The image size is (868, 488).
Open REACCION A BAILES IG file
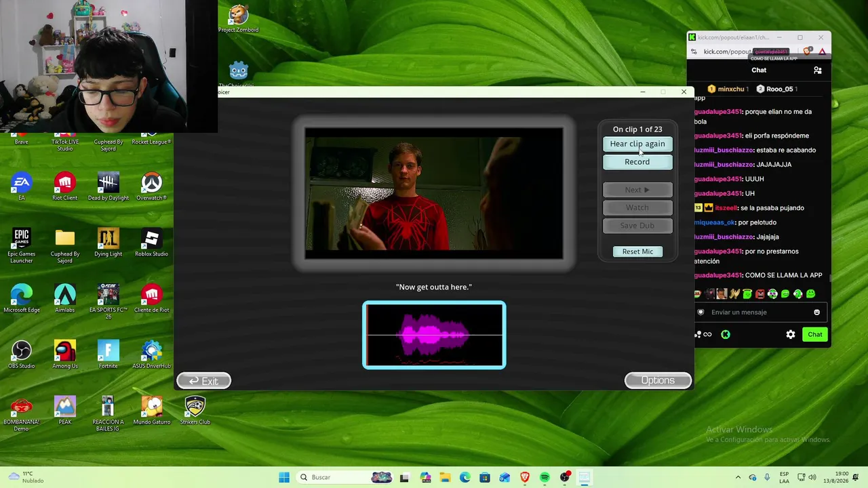tap(108, 414)
